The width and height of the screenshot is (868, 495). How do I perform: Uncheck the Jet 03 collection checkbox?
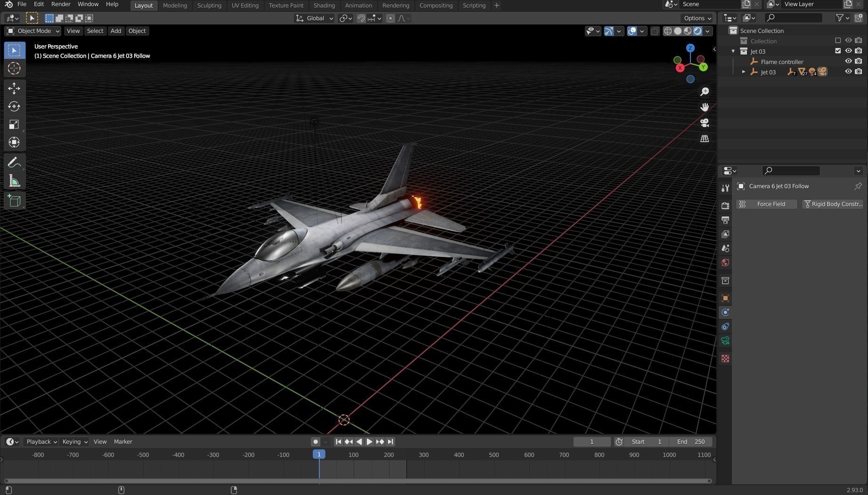838,51
